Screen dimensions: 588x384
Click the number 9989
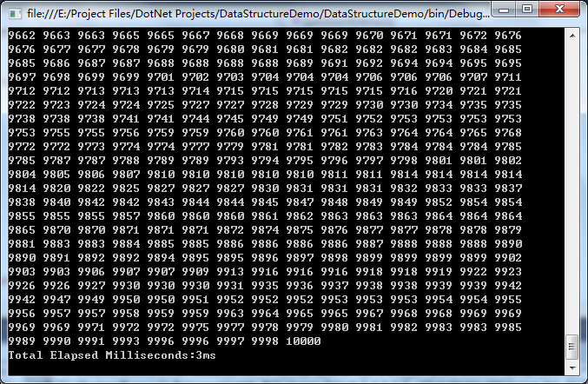22,341
